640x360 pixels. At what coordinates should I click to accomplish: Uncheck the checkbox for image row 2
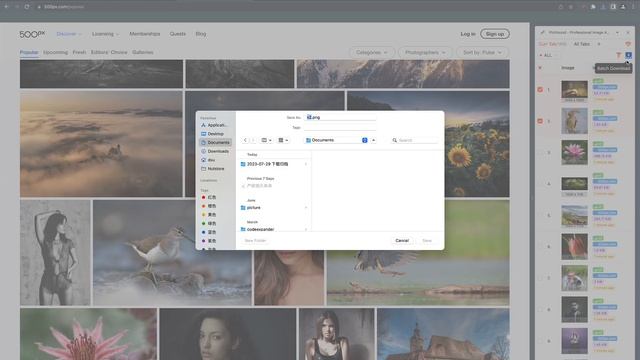point(540,121)
